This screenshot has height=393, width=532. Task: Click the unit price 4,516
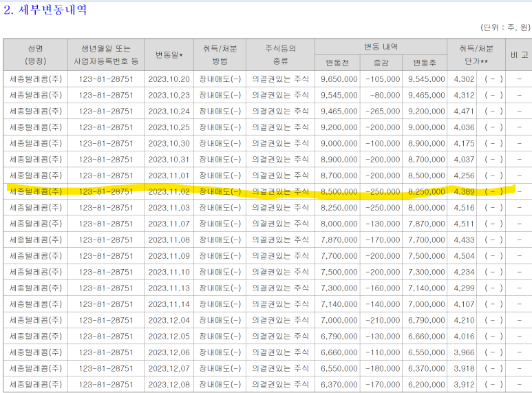pyautogui.click(x=464, y=208)
